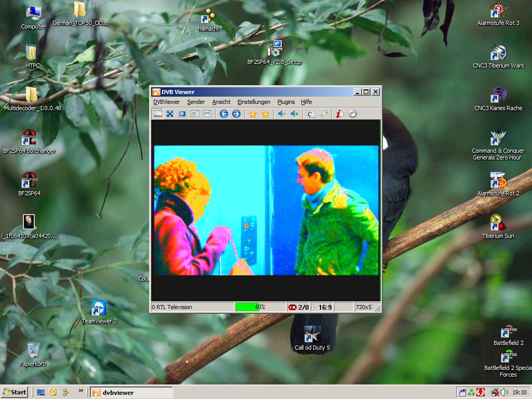Open the Sender menu
This screenshot has height=399, width=532.
(x=196, y=102)
